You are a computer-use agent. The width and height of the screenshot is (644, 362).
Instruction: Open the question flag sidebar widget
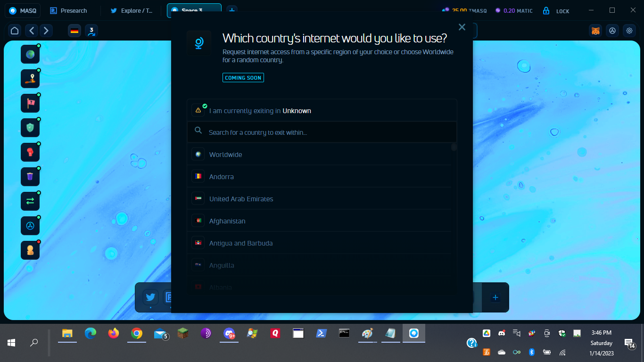pos(30,103)
